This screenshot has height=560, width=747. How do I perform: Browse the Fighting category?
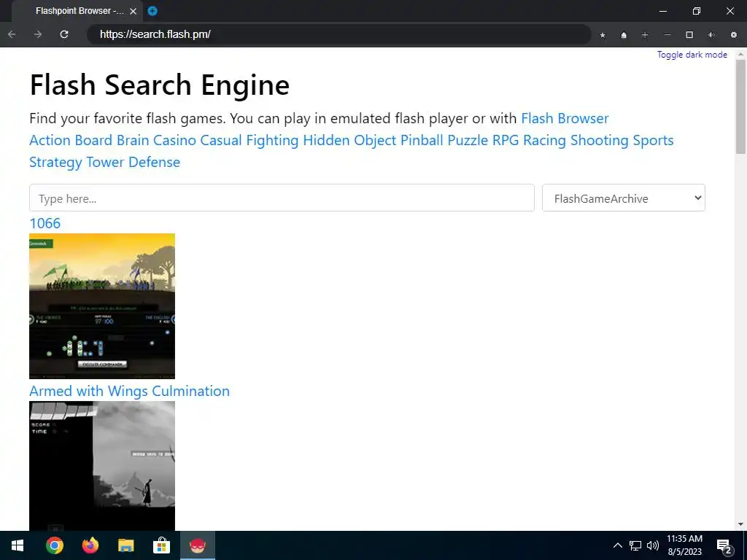[272, 140]
